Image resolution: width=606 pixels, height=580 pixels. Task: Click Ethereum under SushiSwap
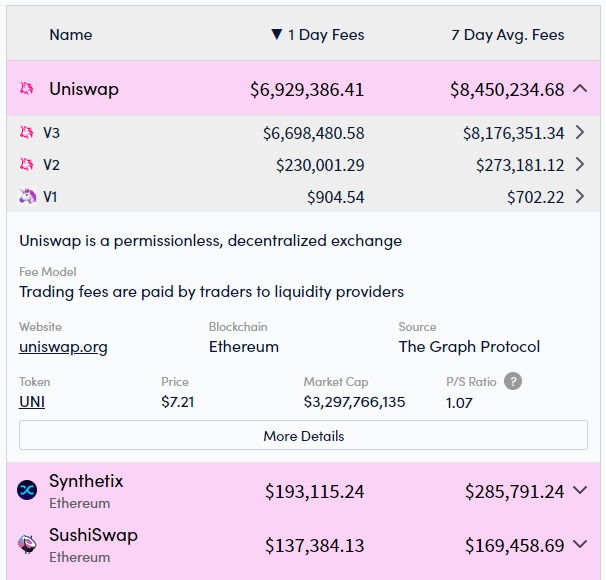pyautogui.click(x=80, y=558)
